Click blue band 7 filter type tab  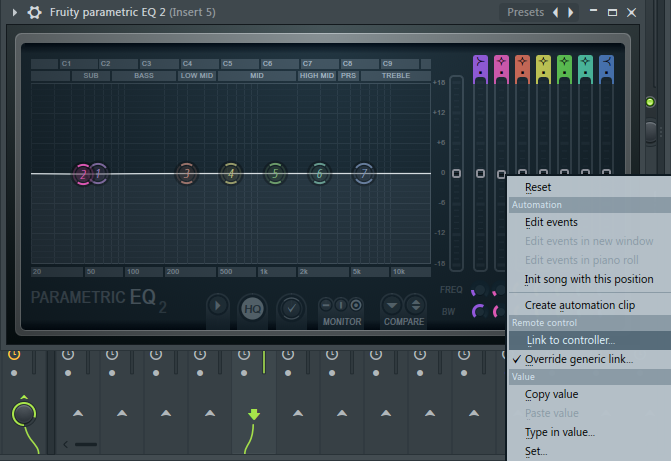[x=606, y=68]
